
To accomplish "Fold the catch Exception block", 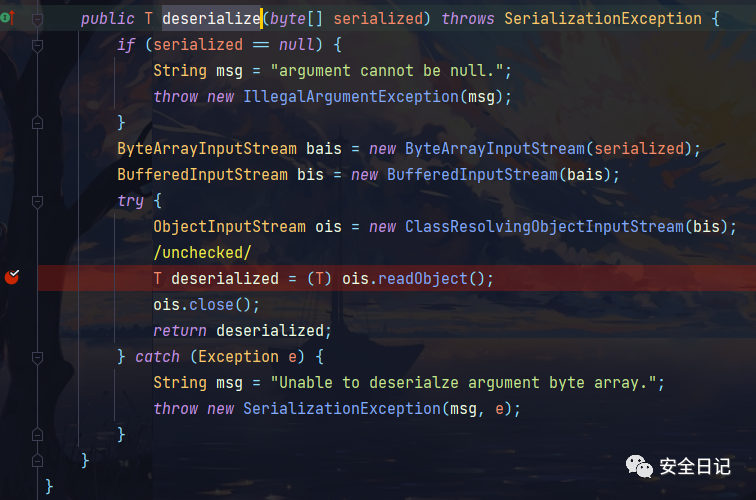I will point(37,357).
